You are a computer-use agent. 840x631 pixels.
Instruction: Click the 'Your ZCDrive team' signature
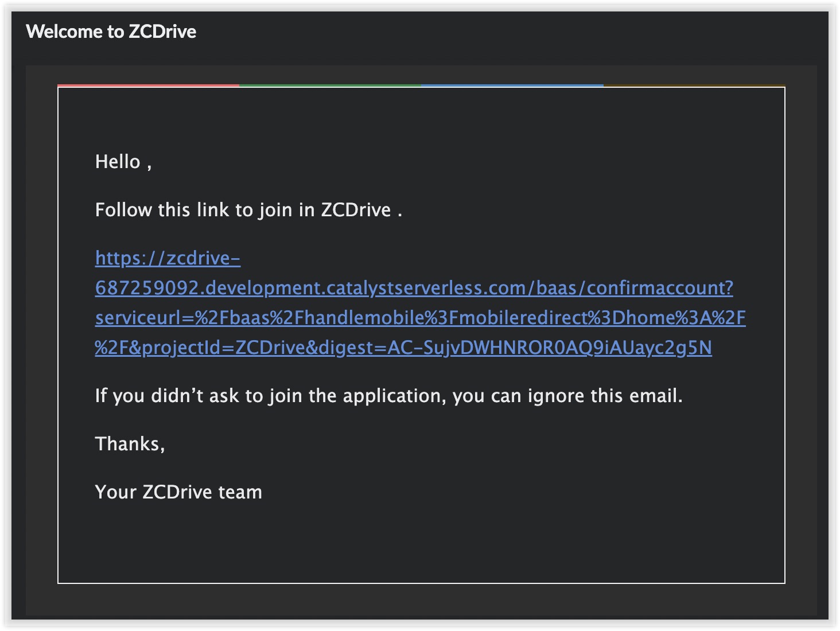(x=178, y=492)
